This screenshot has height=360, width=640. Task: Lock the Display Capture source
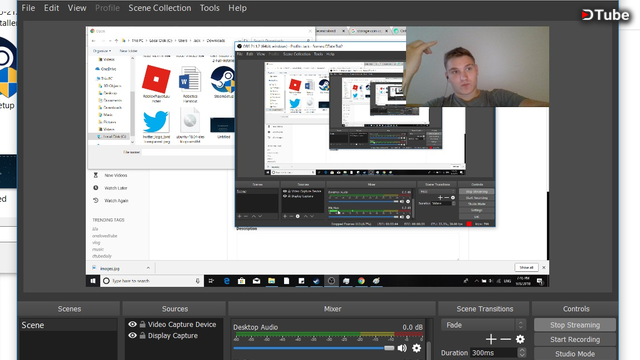142,336
